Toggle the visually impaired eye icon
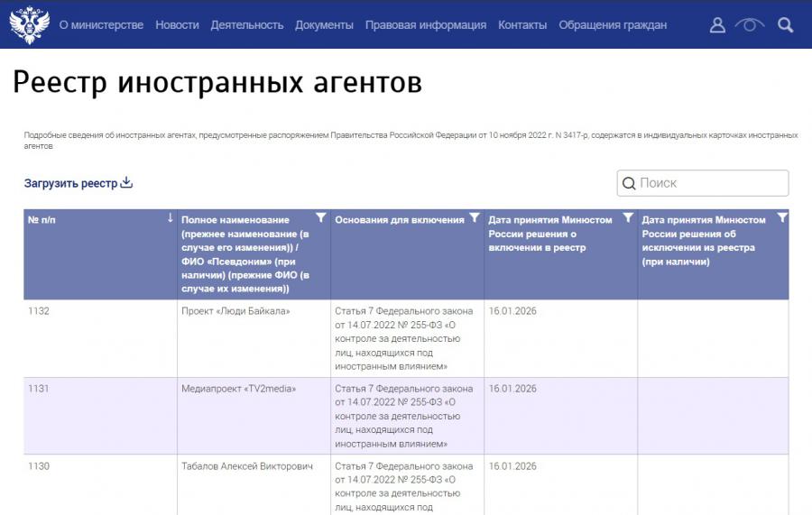This screenshot has height=515, width=812. [750, 25]
